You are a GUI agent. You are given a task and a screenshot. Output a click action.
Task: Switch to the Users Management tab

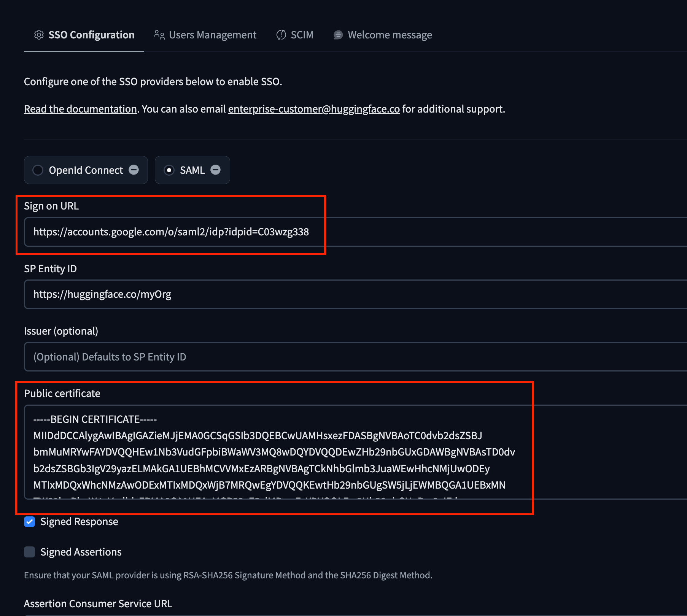[x=213, y=35]
